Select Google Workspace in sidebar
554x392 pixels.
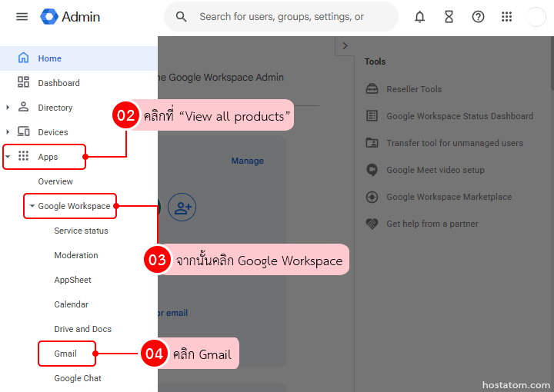click(74, 206)
